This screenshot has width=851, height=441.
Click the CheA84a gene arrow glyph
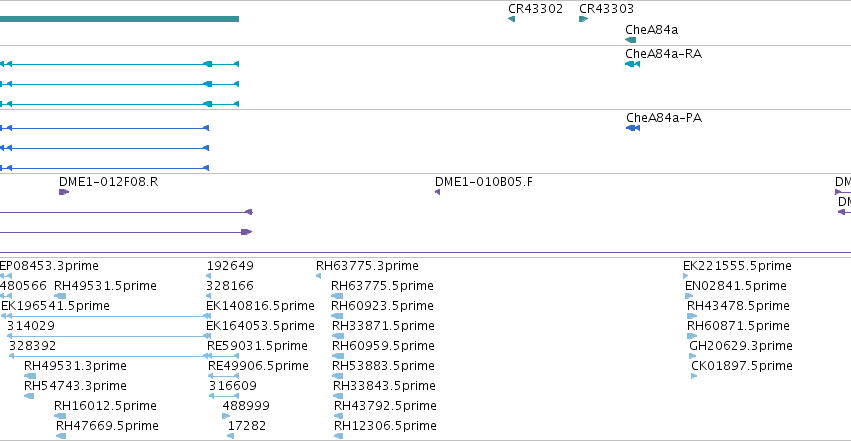[631, 40]
